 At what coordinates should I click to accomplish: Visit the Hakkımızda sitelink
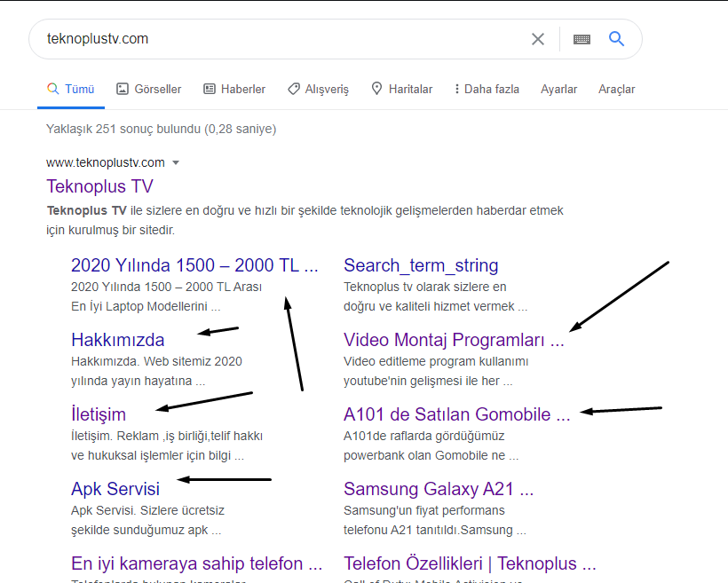(x=118, y=340)
